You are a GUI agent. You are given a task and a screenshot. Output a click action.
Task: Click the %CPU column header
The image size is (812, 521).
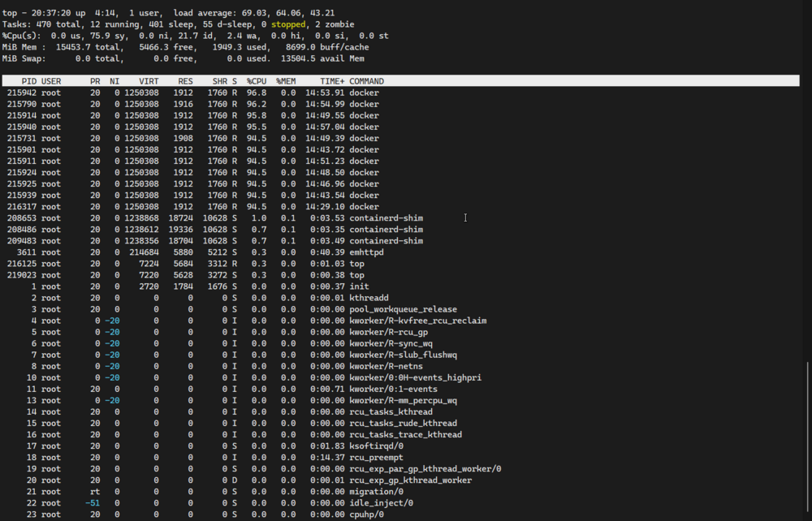click(257, 81)
